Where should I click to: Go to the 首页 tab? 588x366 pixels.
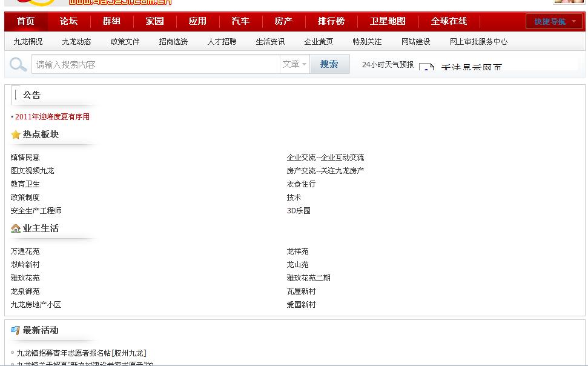[x=26, y=21]
